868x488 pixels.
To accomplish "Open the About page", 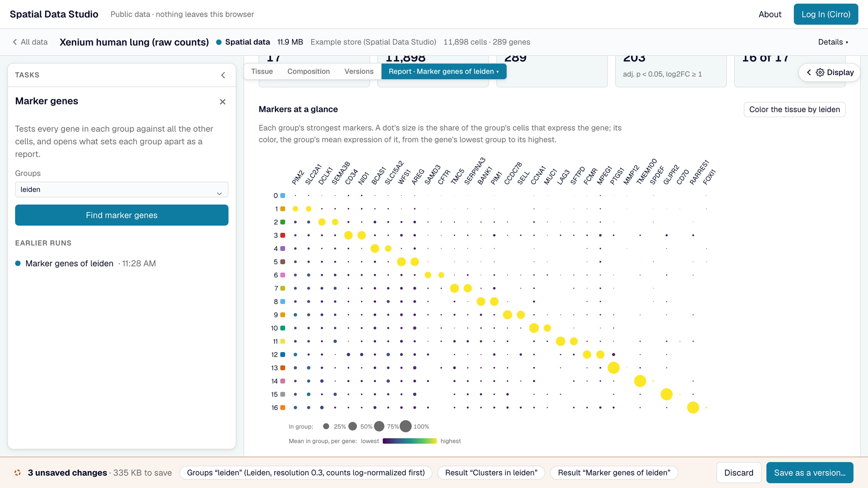I will [770, 14].
